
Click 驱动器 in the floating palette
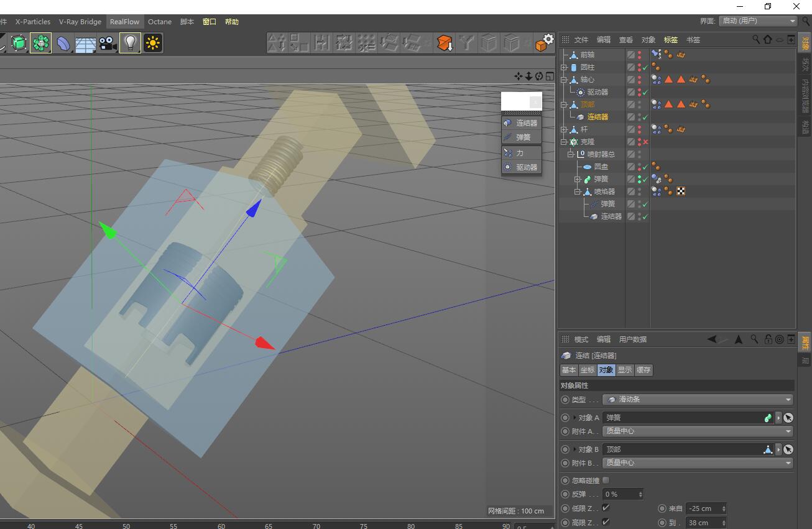pyautogui.click(x=521, y=167)
